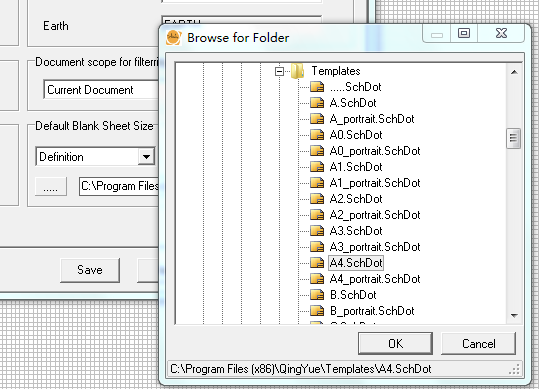Collapse the Templates folder node
The width and height of the screenshot is (539, 389).
pos(279,71)
